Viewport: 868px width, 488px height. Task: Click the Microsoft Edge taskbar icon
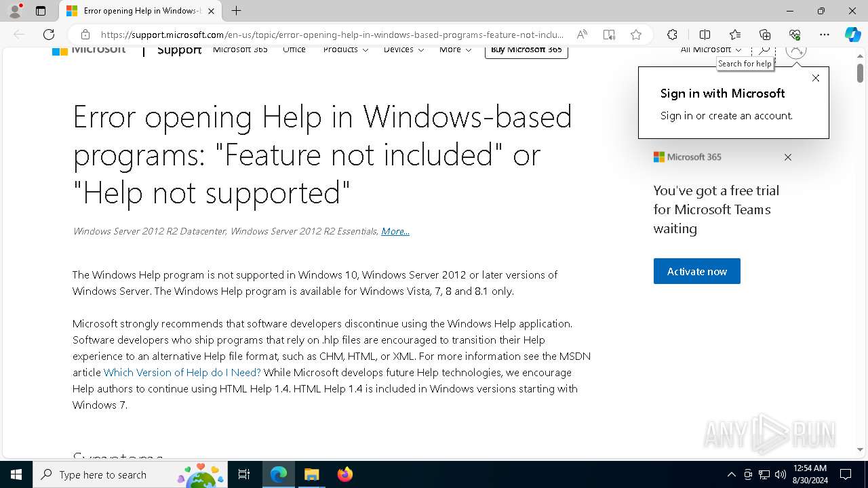click(279, 474)
